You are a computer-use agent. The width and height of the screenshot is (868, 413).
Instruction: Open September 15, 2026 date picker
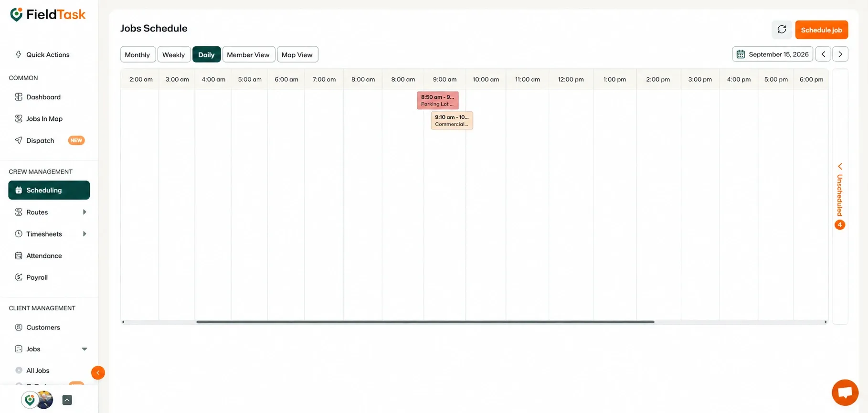click(x=773, y=54)
